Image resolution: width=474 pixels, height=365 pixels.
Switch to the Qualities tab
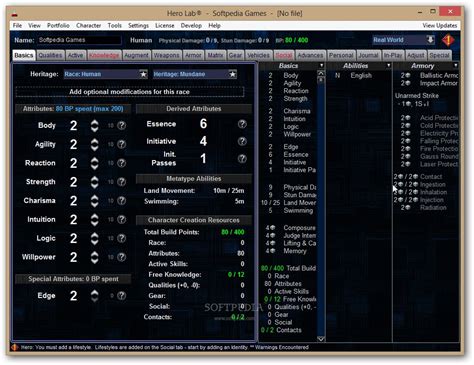click(50, 55)
